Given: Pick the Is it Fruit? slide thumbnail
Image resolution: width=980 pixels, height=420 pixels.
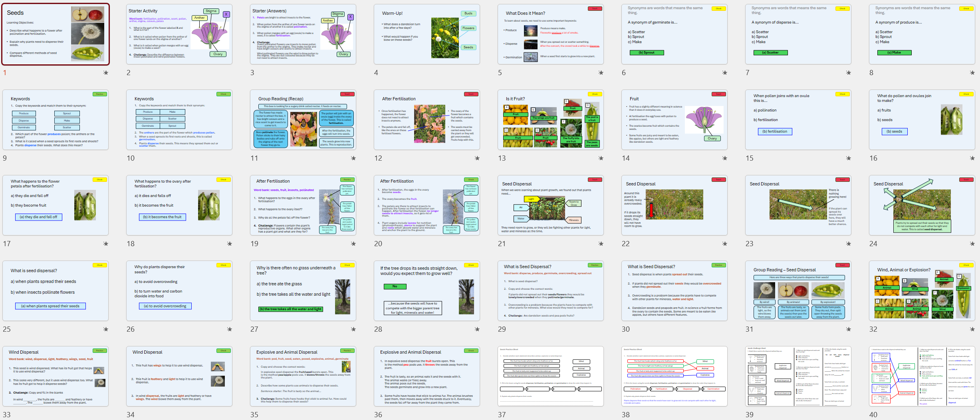Looking at the screenshot, I should coord(551,120).
